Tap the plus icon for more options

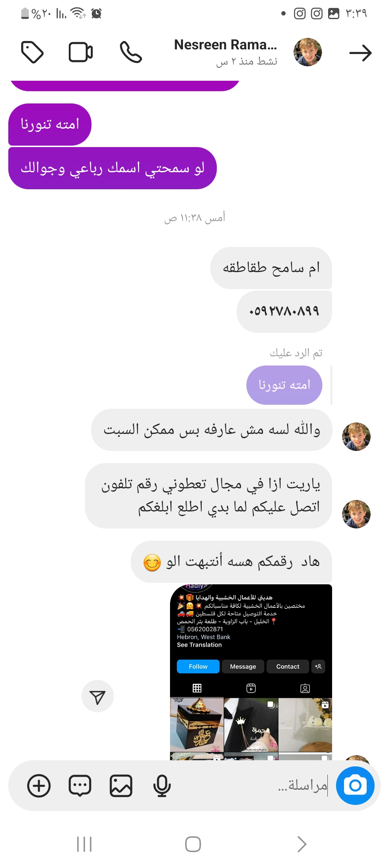click(x=39, y=786)
